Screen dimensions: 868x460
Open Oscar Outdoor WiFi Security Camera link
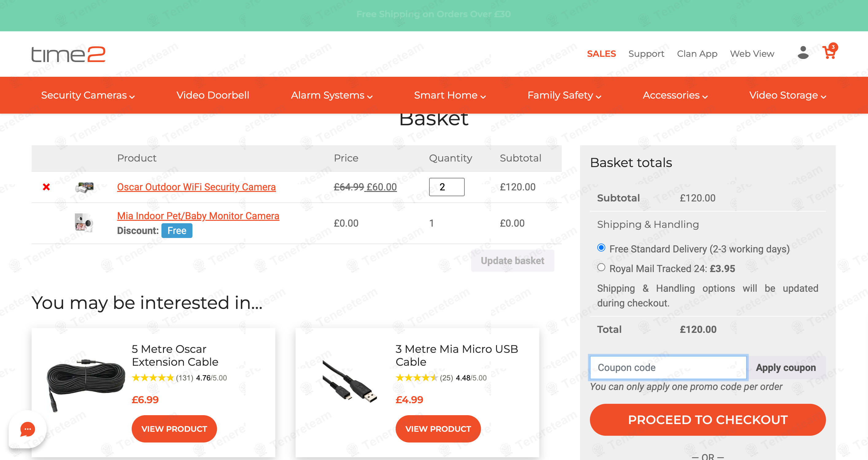[196, 187]
